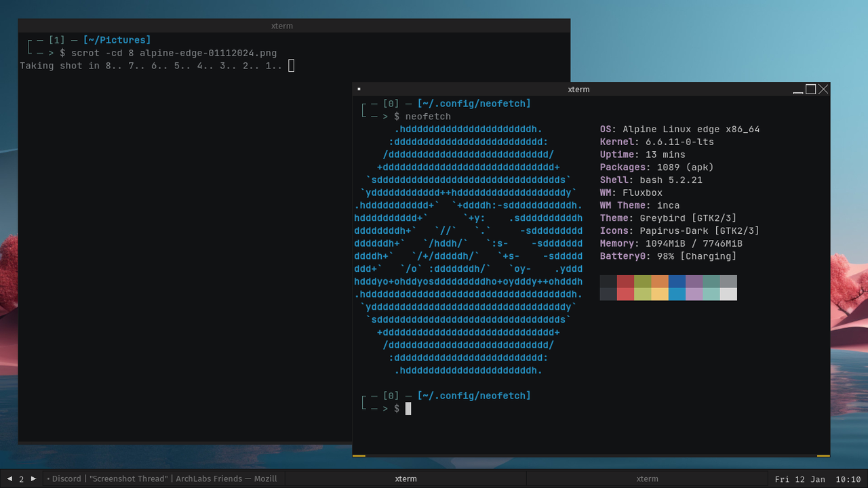Pick the dark purple swatch in palette
The height and width of the screenshot is (488, 868).
694,281
